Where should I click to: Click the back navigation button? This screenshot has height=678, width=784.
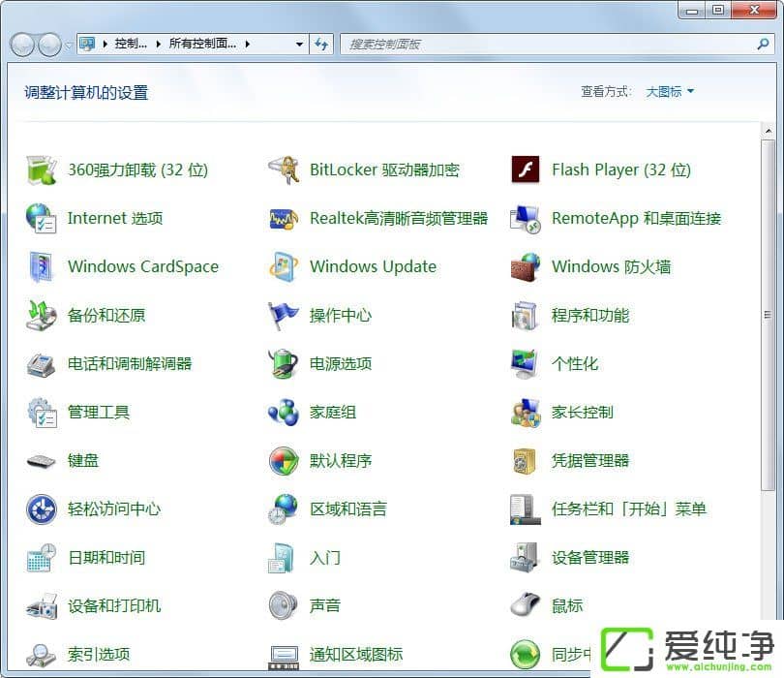(x=21, y=44)
